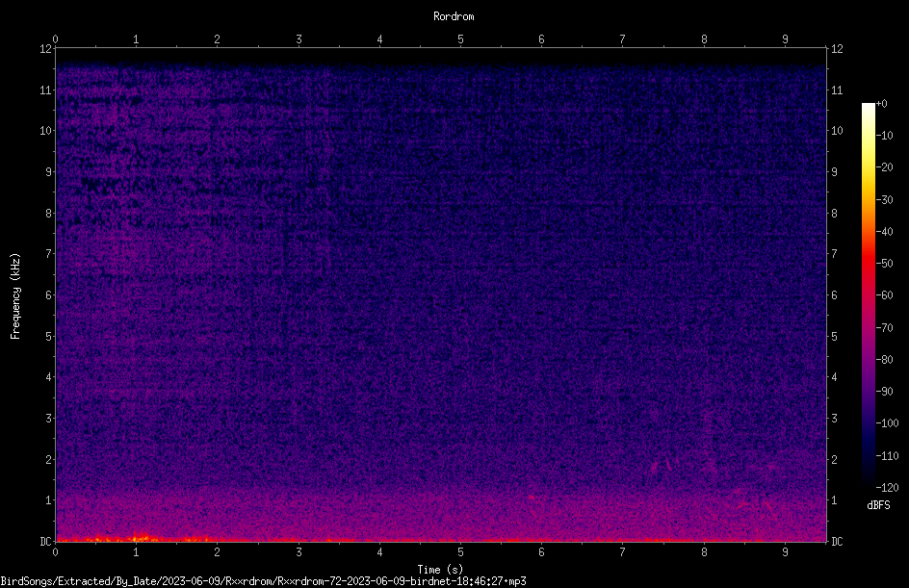Click the '-100' colorbar level label

[x=888, y=423]
